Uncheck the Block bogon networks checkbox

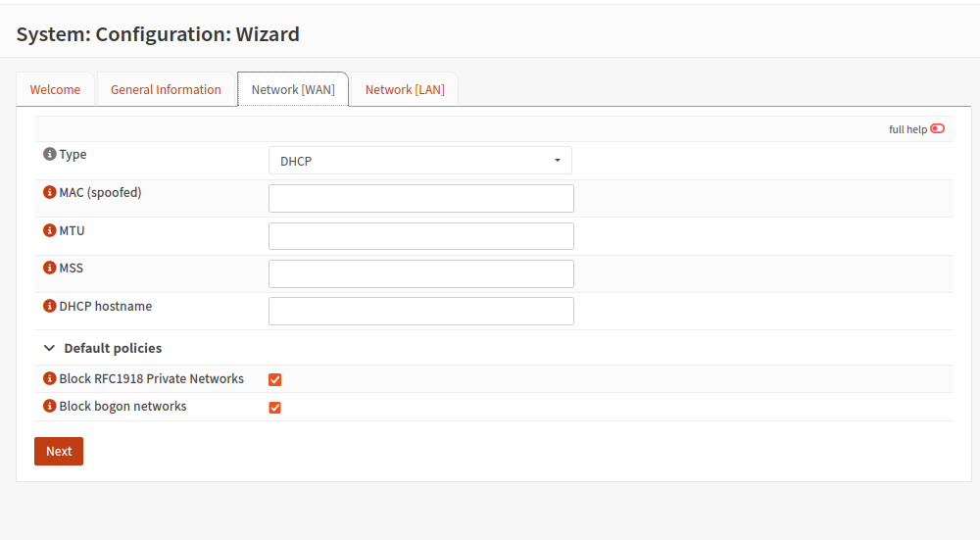coord(275,408)
